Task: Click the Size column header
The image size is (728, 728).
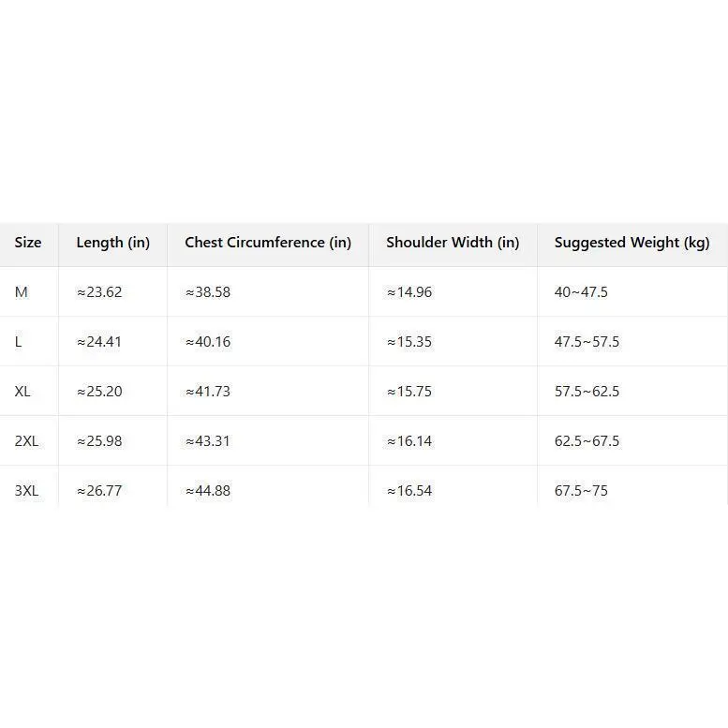Action: 28,243
